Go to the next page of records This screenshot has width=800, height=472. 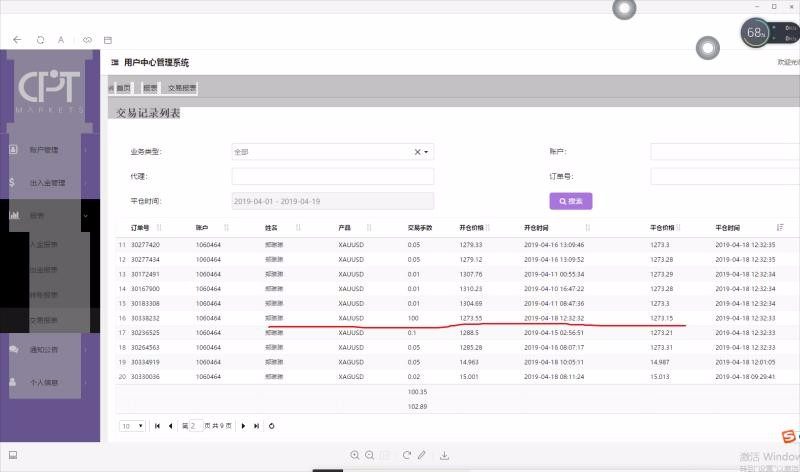click(243, 426)
